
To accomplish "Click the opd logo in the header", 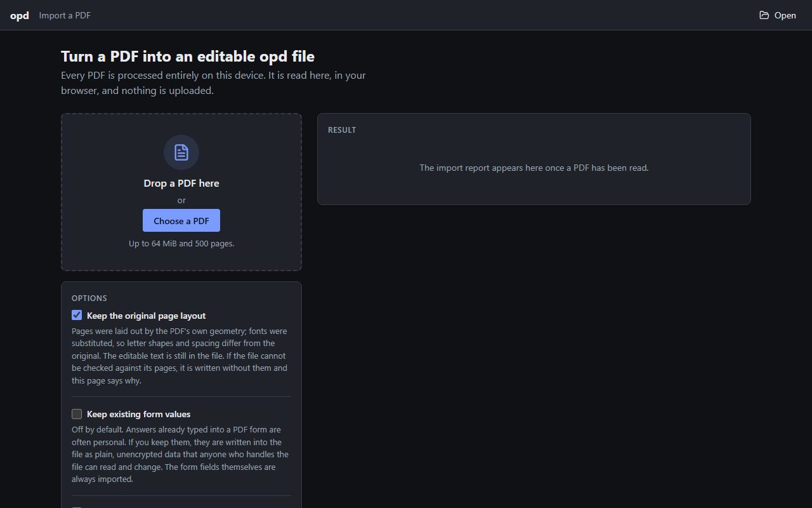I will pyautogui.click(x=20, y=15).
